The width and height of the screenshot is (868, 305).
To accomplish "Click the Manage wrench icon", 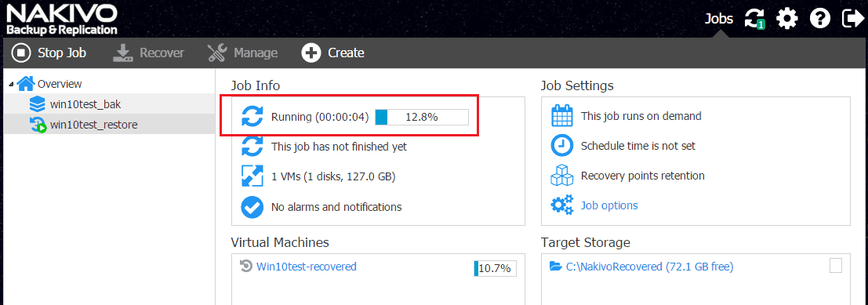I will pos(217,53).
